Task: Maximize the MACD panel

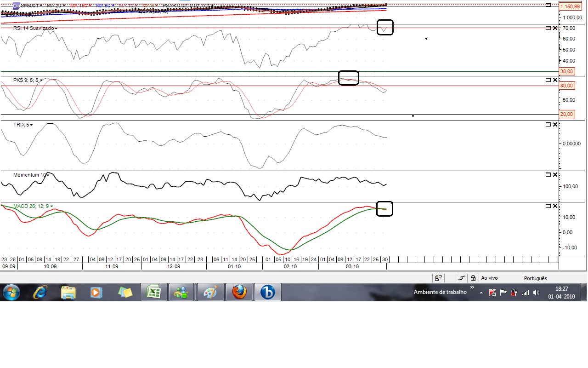Action: click(548, 206)
